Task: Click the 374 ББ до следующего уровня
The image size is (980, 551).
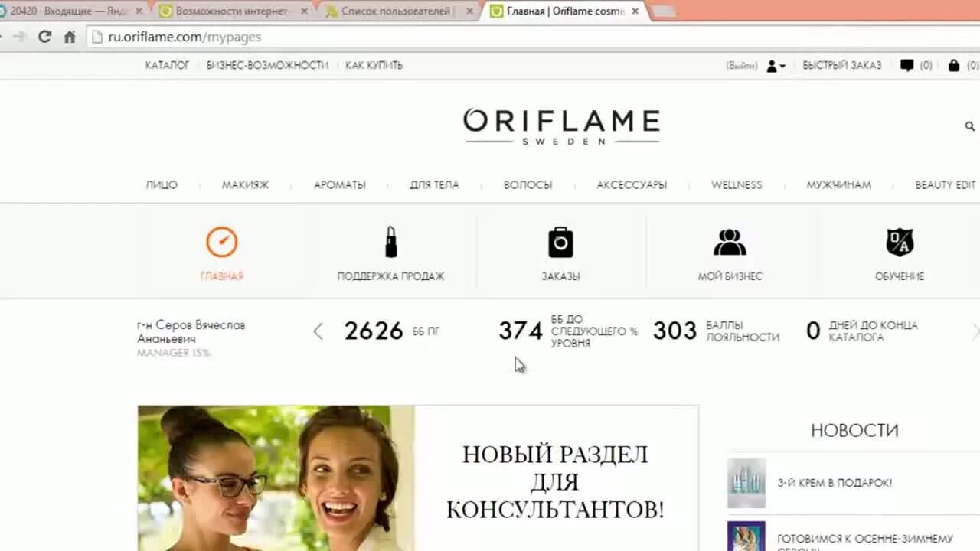Action: click(568, 331)
